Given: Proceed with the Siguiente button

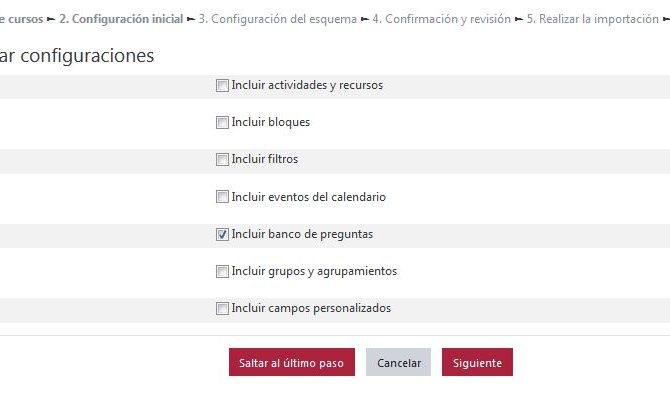Looking at the screenshot, I should [477, 362].
